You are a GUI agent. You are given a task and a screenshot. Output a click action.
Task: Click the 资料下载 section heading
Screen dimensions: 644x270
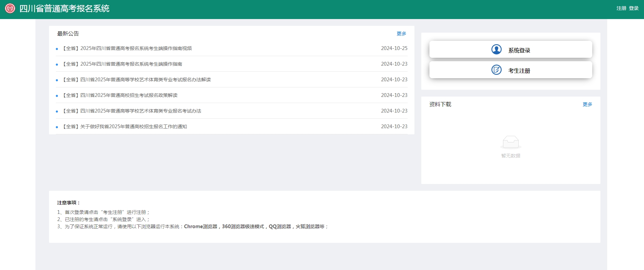(x=440, y=104)
